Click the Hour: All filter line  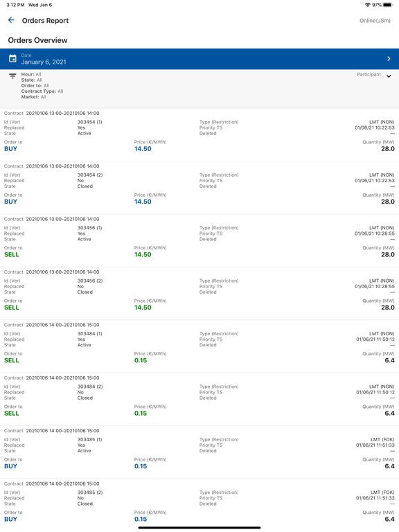31,74
